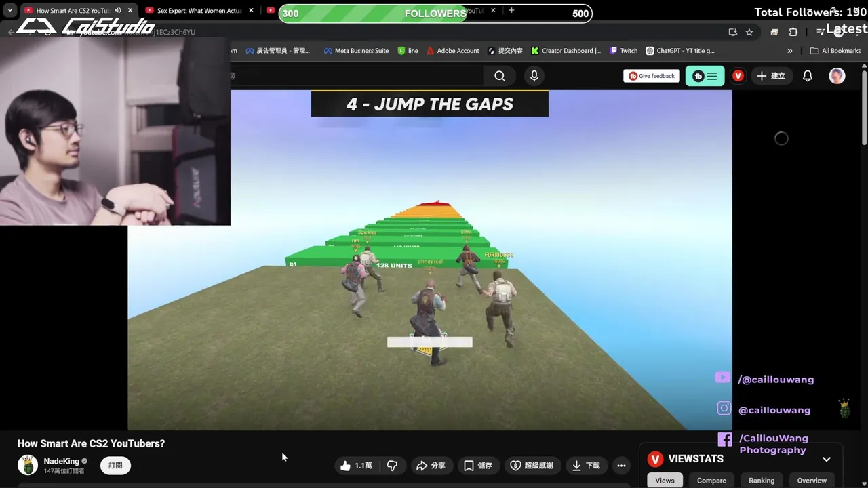Screen dimensions: 868x488
Task: Click the video title How Smart Are CS2 YouTubers?
Action: point(91,443)
